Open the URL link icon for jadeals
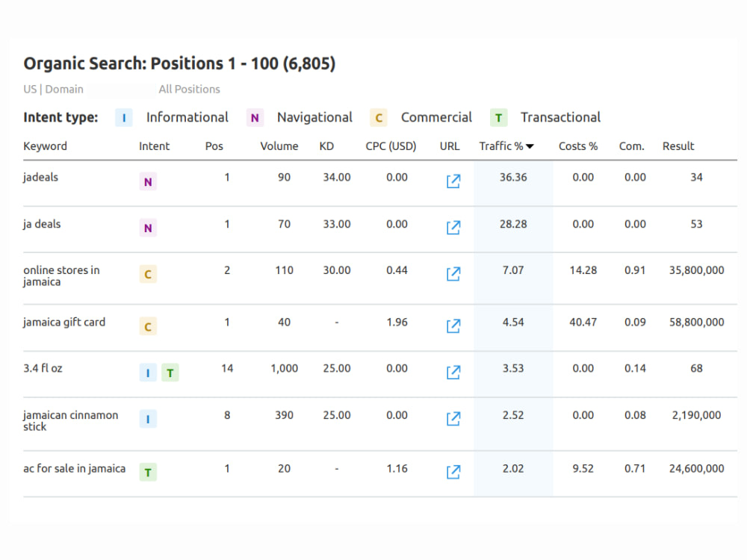The width and height of the screenshot is (747, 560). click(453, 181)
